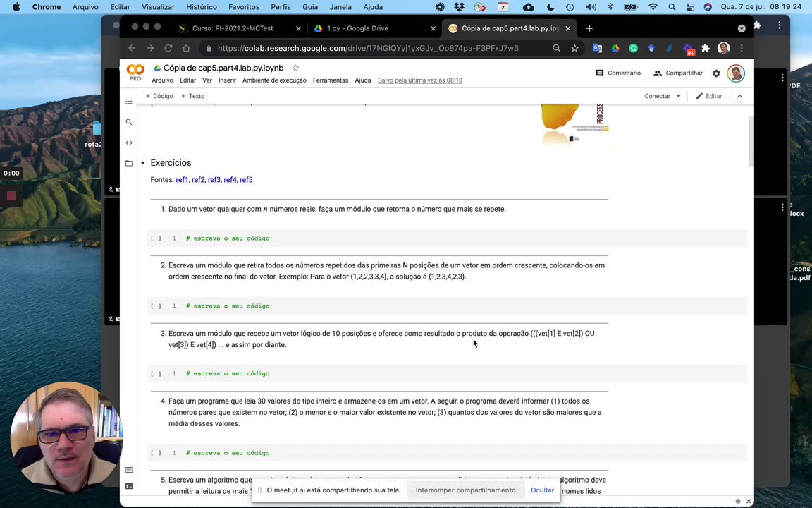Open the ref5 link
The width and height of the screenshot is (812, 508).
click(246, 180)
